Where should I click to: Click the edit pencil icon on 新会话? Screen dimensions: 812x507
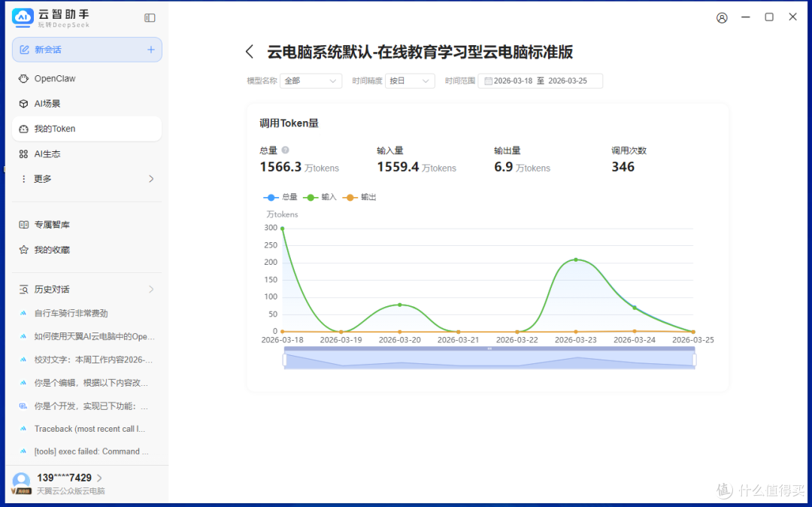(x=24, y=50)
